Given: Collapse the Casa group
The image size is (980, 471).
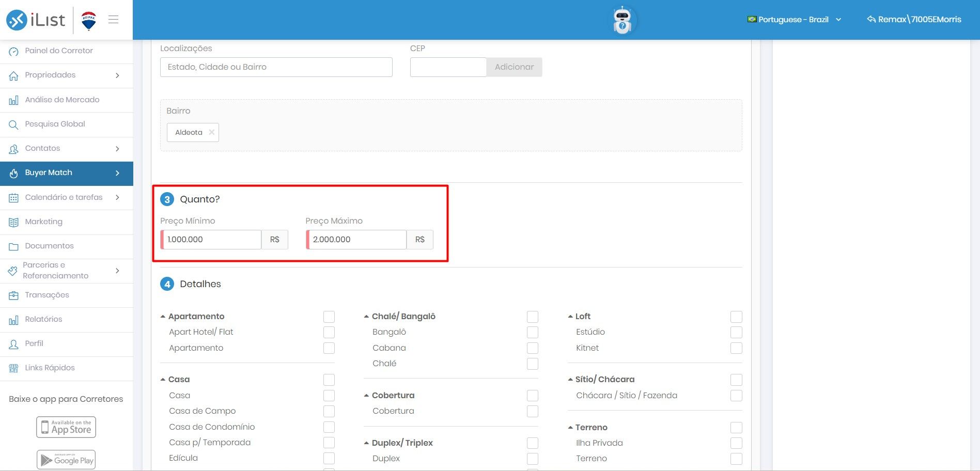Looking at the screenshot, I should point(163,380).
